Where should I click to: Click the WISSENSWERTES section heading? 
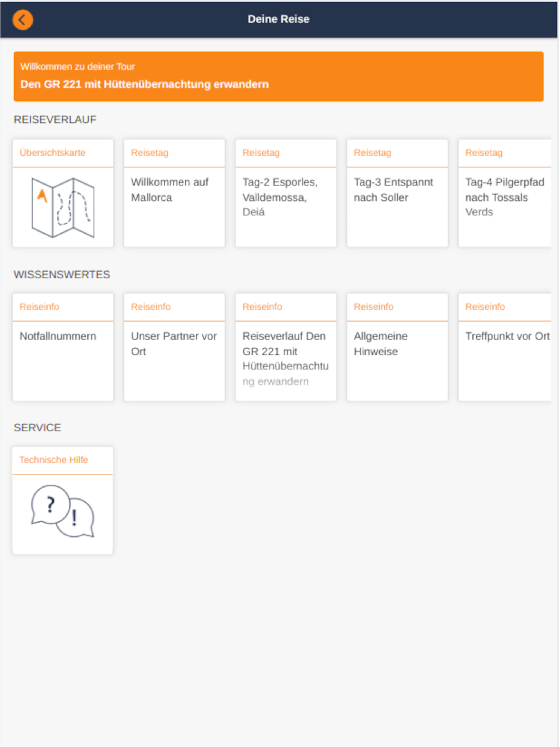coord(62,275)
